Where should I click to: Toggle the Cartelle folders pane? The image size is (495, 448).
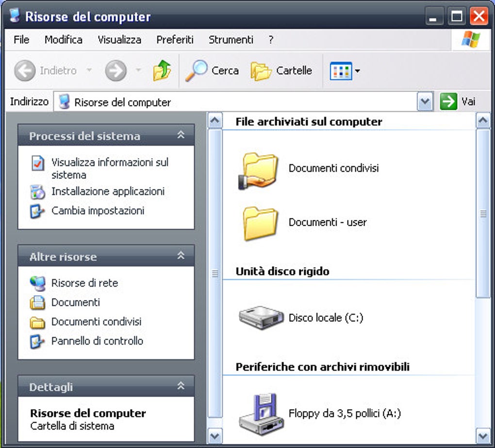click(281, 71)
